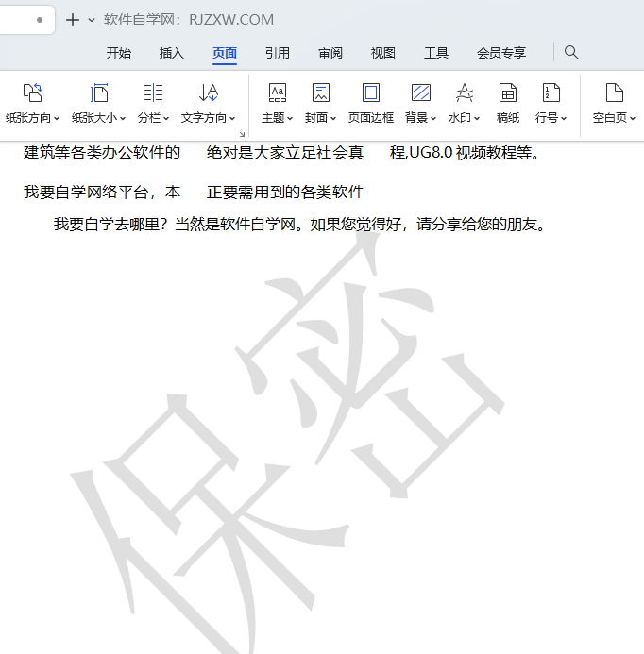Image resolution: width=644 pixels, height=654 pixels.
Task: Expand the theme (主题) dropdown arrow
Action: (x=290, y=119)
